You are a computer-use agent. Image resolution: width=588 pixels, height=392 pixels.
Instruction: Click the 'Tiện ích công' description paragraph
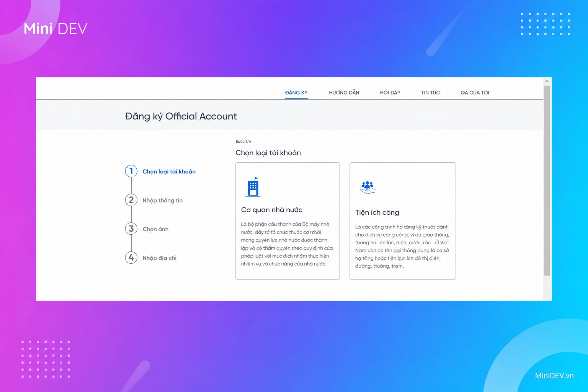coord(402,247)
